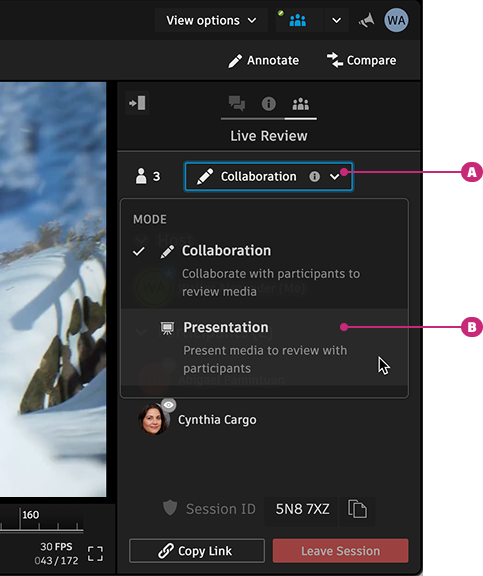
Task: Click the blue live review people icon
Action: pos(298,21)
